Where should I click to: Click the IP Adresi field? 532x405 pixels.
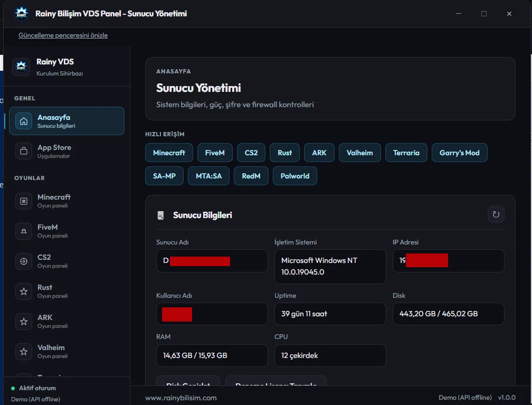(448, 261)
